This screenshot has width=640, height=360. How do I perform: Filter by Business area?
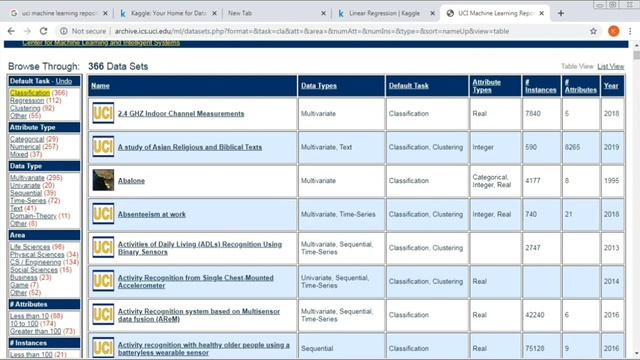pos(23,277)
